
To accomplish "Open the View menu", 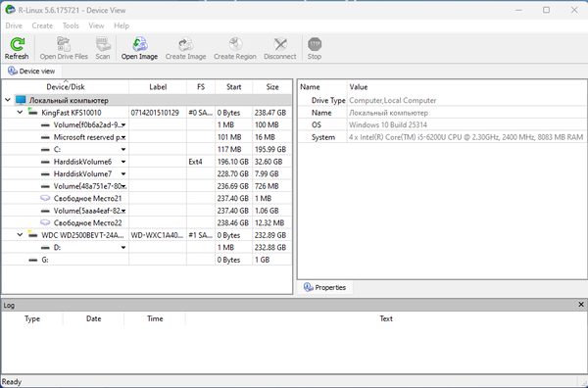I will coord(96,25).
